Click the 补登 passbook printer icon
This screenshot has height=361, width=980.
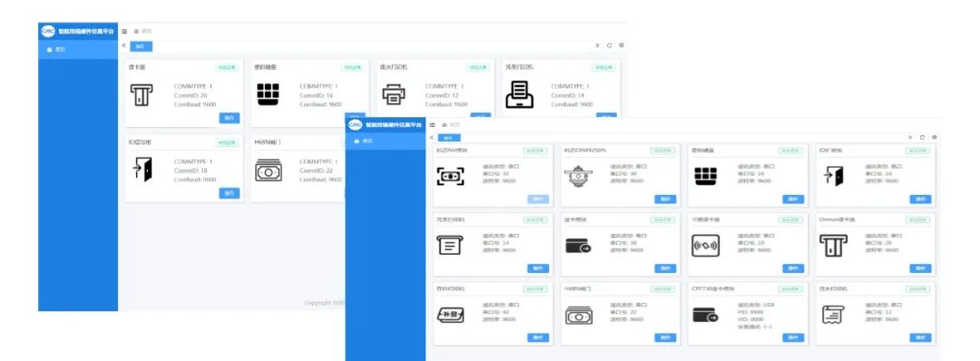tap(450, 316)
